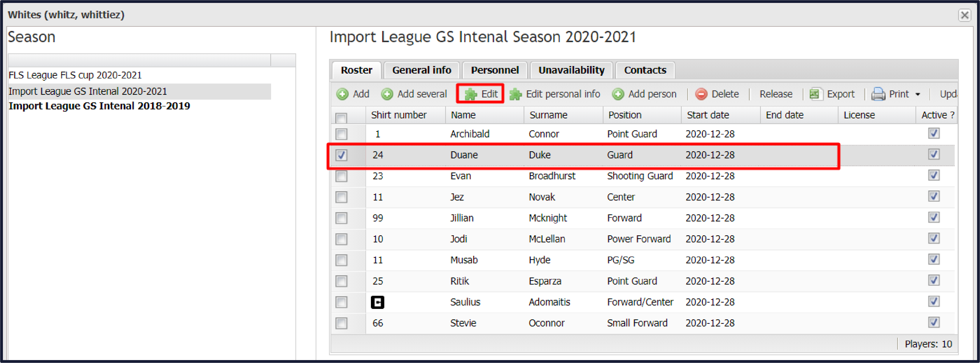Select FLS League FLS cup 2020-2021 season
This screenshot has height=363, width=980.
[75, 75]
